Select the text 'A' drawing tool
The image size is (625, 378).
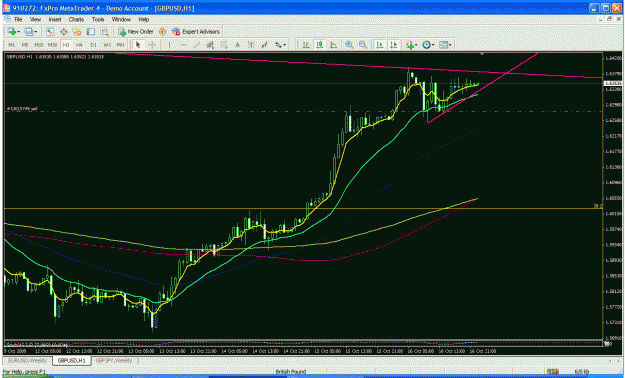point(237,45)
